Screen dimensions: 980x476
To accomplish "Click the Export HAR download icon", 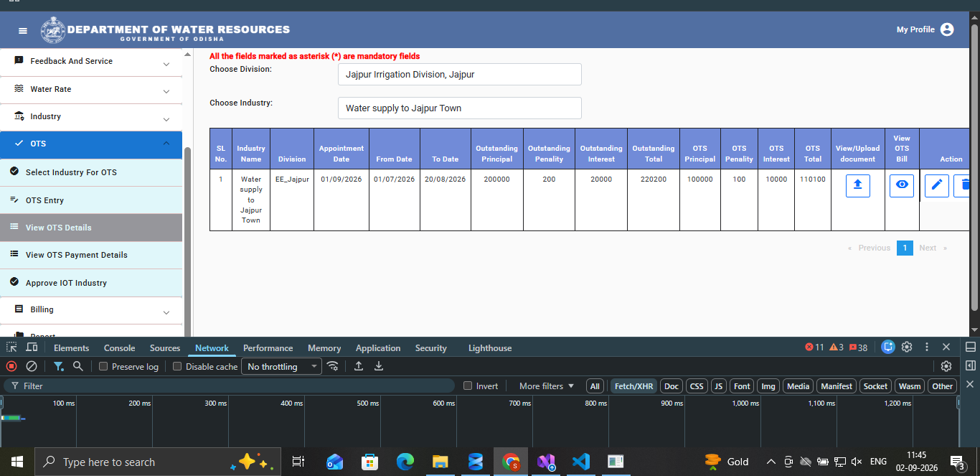I will pyautogui.click(x=379, y=366).
